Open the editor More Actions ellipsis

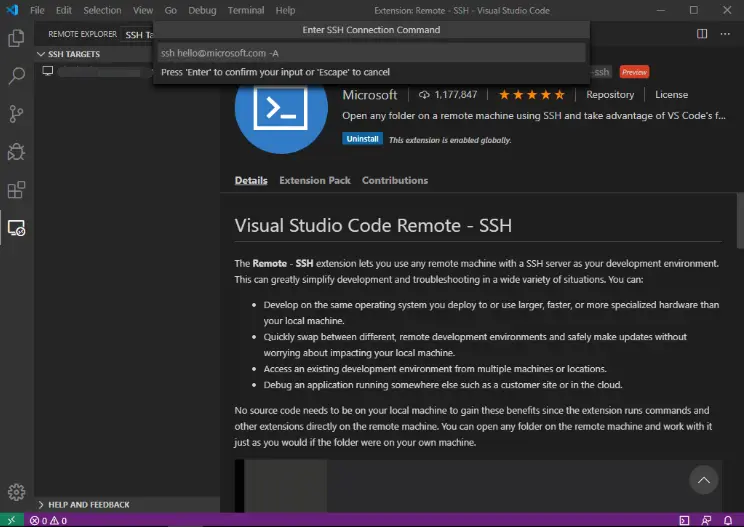(725, 34)
